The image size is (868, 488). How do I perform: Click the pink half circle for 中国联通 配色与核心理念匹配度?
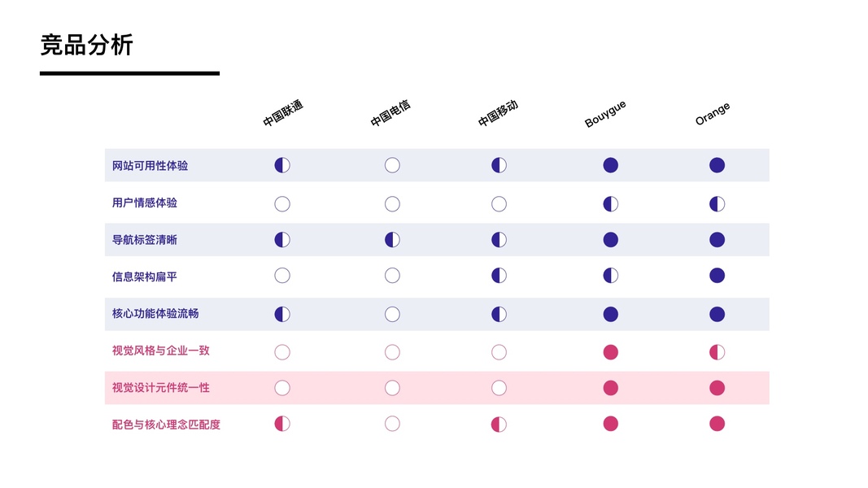pyautogui.click(x=282, y=424)
